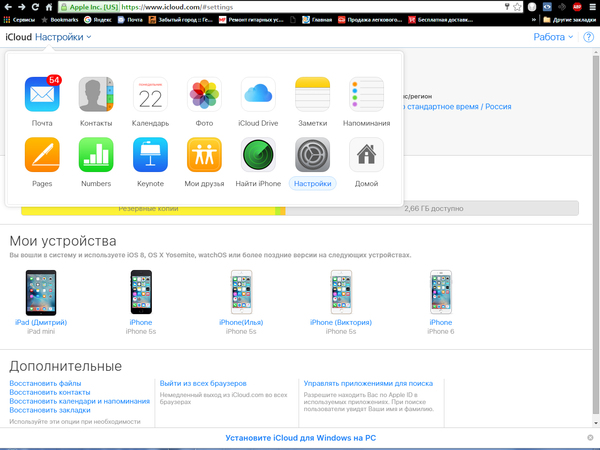The image size is (600, 450).
Task: Expand the Работа account menu
Action: click(553, 37)
